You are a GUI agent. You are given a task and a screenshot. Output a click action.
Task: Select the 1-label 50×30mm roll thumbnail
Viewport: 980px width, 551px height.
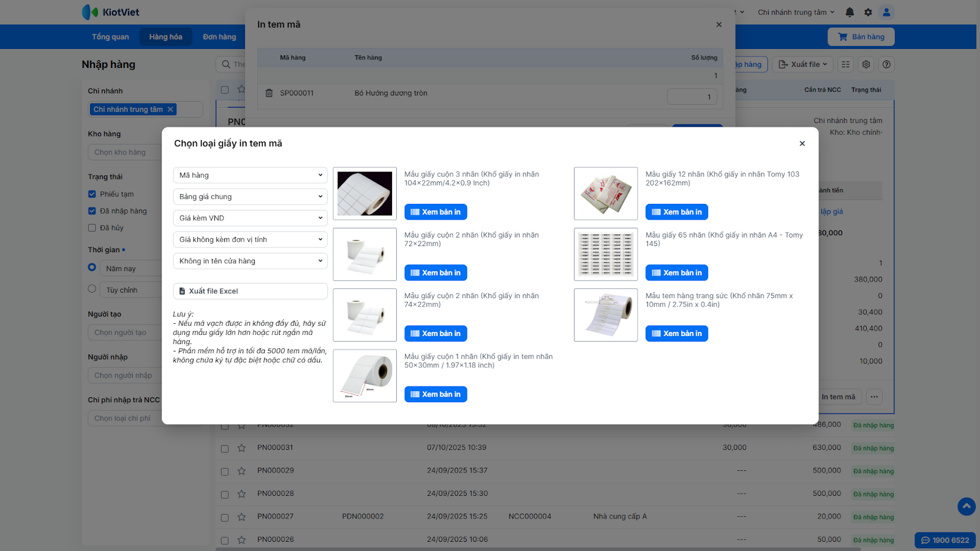pyautogui.click(x=364, y=376)
